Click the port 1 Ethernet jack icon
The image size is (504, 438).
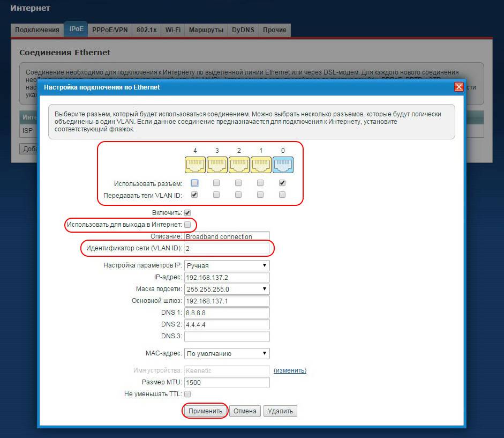pyautogui.click(x=261, y=165)
